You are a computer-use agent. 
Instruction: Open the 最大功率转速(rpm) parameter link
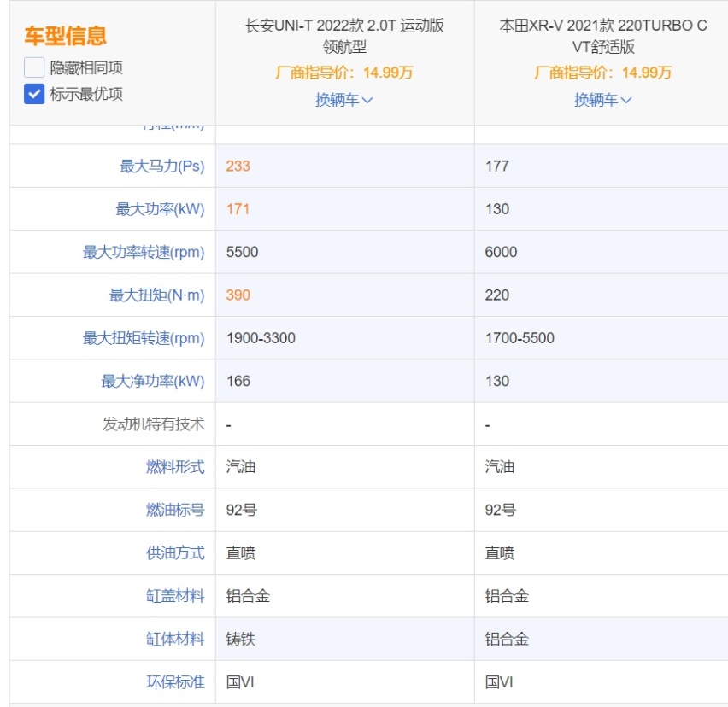(x=144, y=252)
